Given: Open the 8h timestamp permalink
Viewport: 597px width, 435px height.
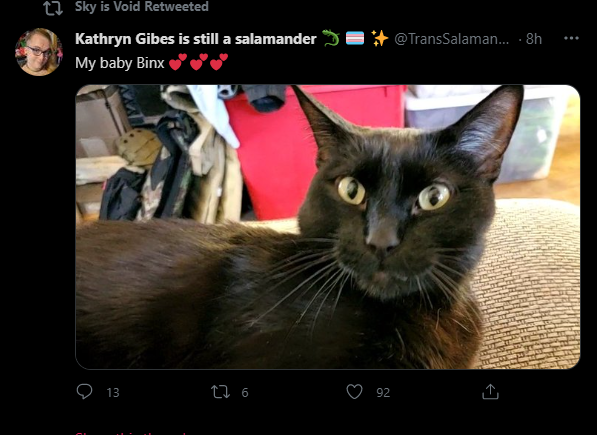Looking at the screenshot, I should point(534,39).
